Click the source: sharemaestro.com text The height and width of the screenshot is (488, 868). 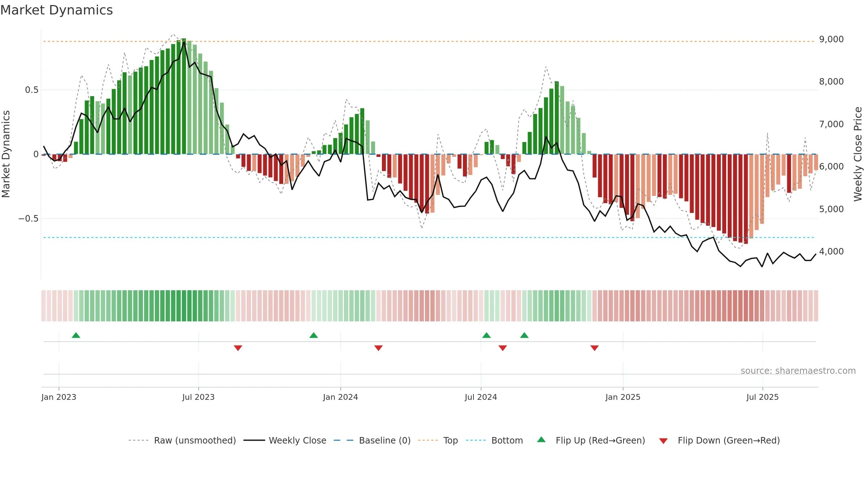(x=798, y=371)
